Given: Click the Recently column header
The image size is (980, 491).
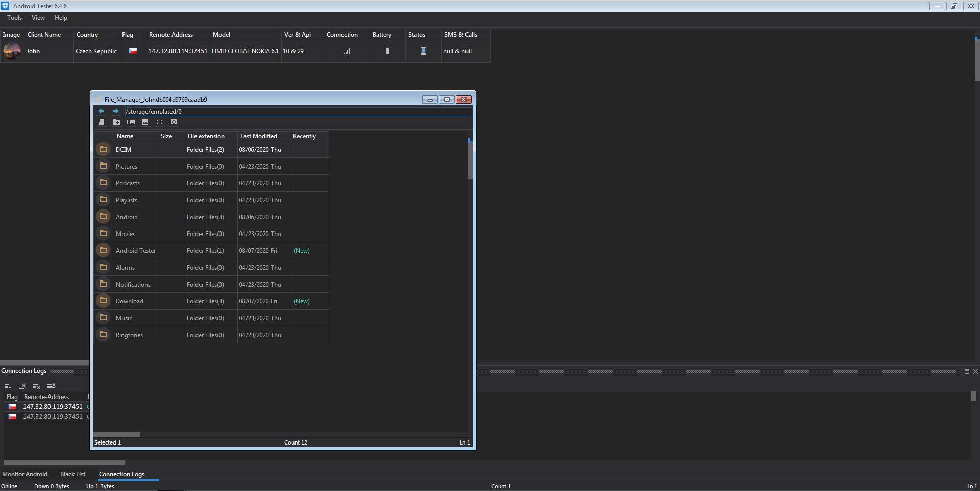Looking at the screenshot, I should tap(309, 136).
